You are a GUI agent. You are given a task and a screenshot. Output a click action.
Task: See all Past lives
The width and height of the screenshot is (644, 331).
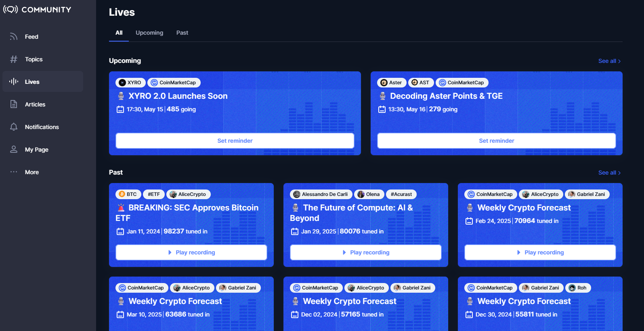[x=609, y=173]
